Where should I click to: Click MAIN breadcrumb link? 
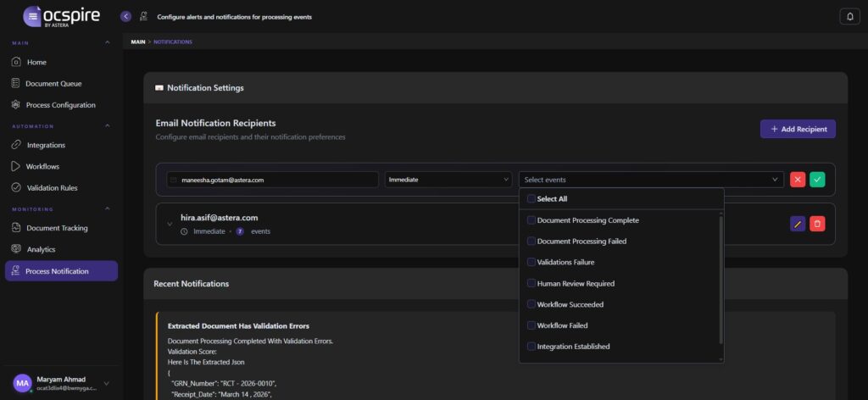click(x=138, y=42)
